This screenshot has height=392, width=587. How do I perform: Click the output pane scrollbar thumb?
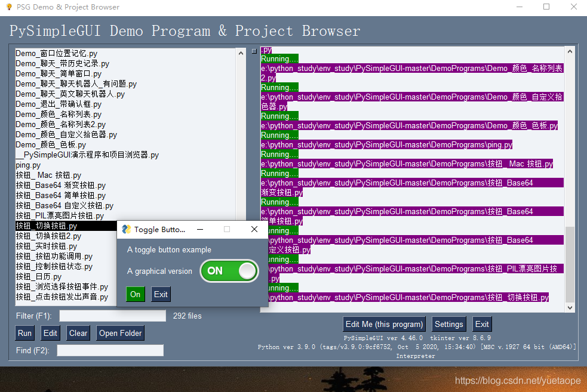[x=570, y=264]
